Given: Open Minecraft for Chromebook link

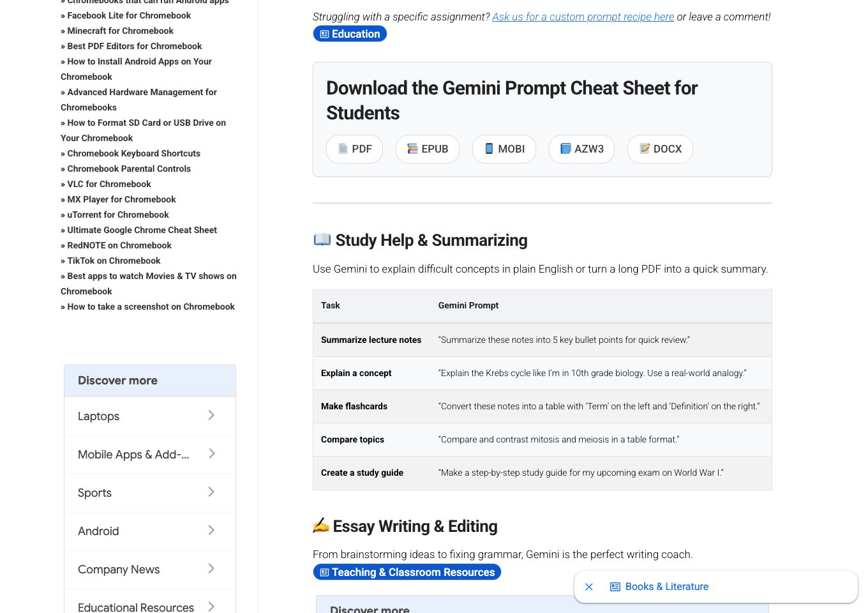Looking at the screenshot, I should pyautogui.click(x=120, y=31).
